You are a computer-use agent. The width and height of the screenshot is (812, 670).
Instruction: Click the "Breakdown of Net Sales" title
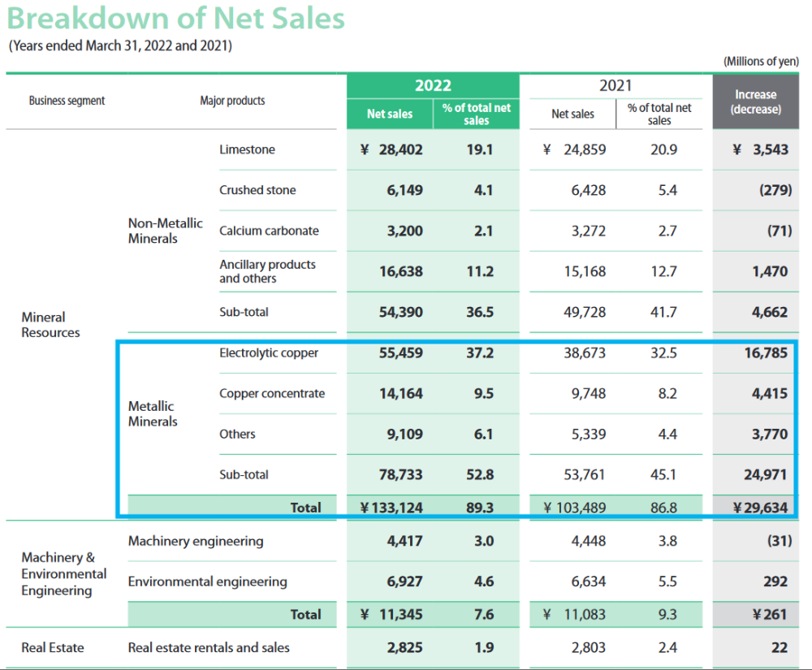(x=176, y=19)
